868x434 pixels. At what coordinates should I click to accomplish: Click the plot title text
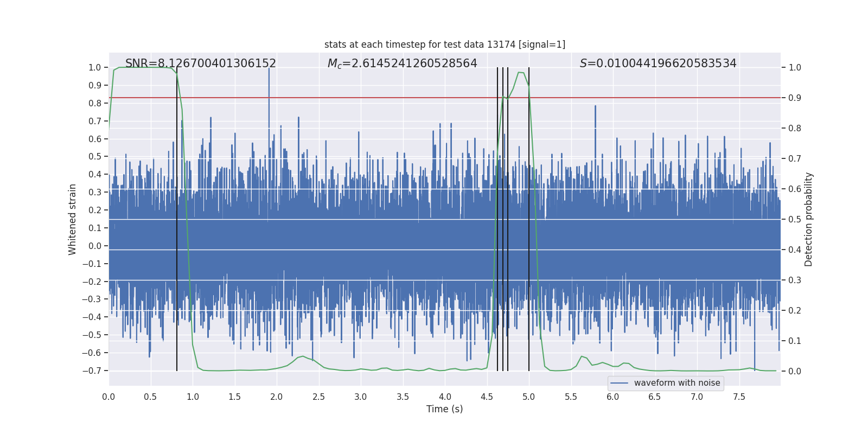click(445, 44)
